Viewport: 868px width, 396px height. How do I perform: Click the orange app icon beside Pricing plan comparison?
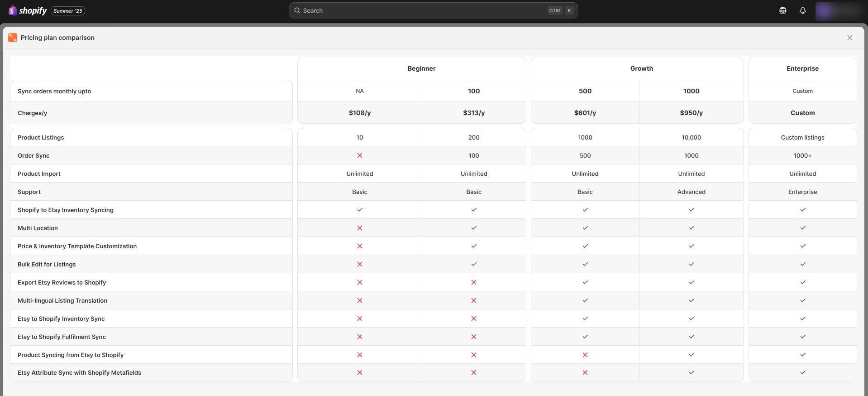tap(13, 38)
